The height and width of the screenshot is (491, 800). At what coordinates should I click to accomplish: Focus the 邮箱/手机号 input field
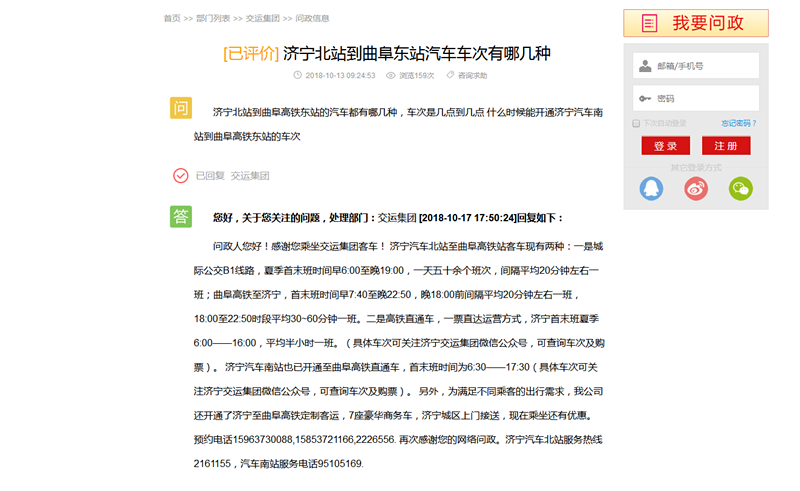coord(696,66)
